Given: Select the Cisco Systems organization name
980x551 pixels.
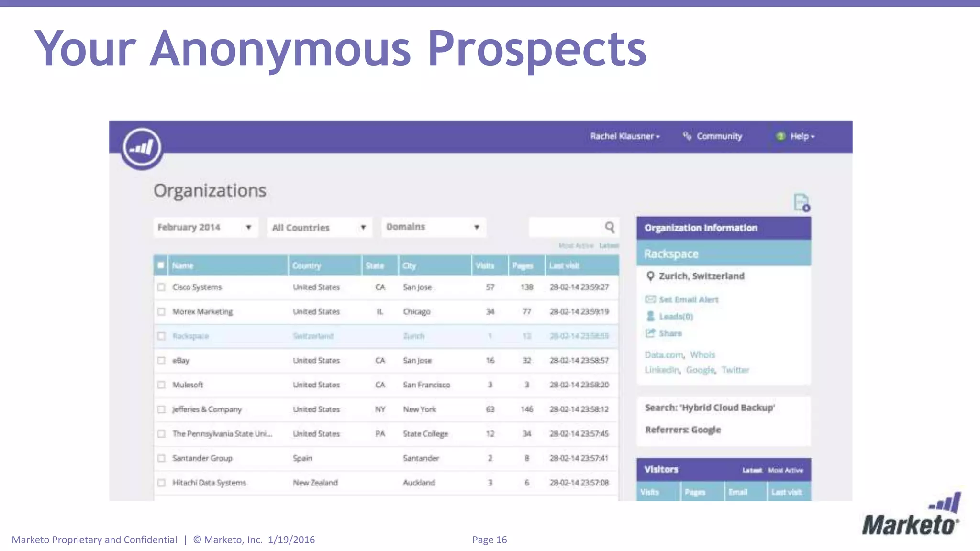Looking at the screenshot, I should (x=197, y=287).
